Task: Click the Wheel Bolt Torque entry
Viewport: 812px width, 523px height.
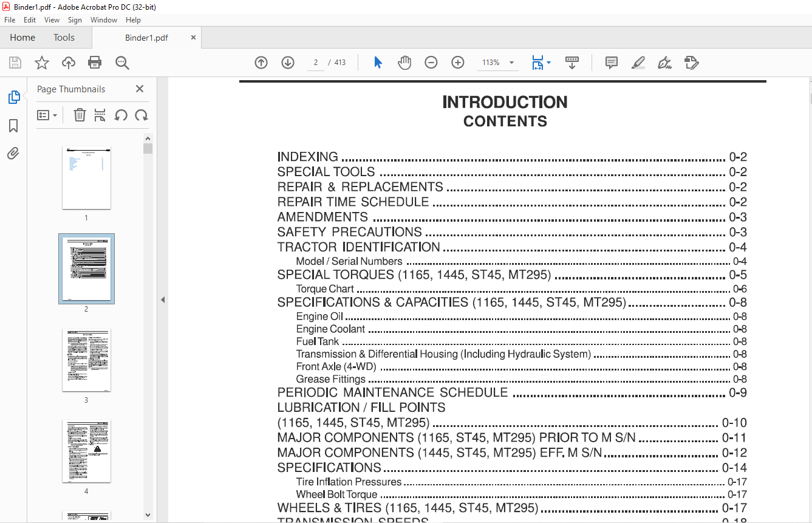Action: point(521,494)
